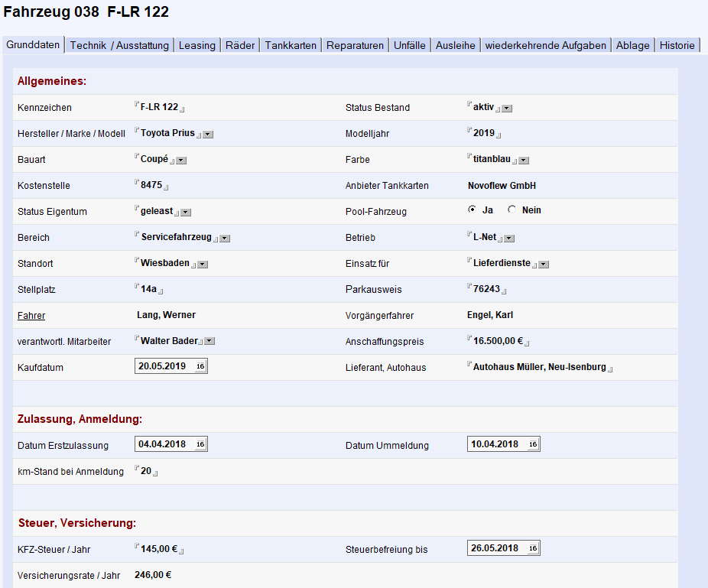This screenshot has height=588, width=708.
Task: Open the Tankkarten tab
Action: coord(291,45)
